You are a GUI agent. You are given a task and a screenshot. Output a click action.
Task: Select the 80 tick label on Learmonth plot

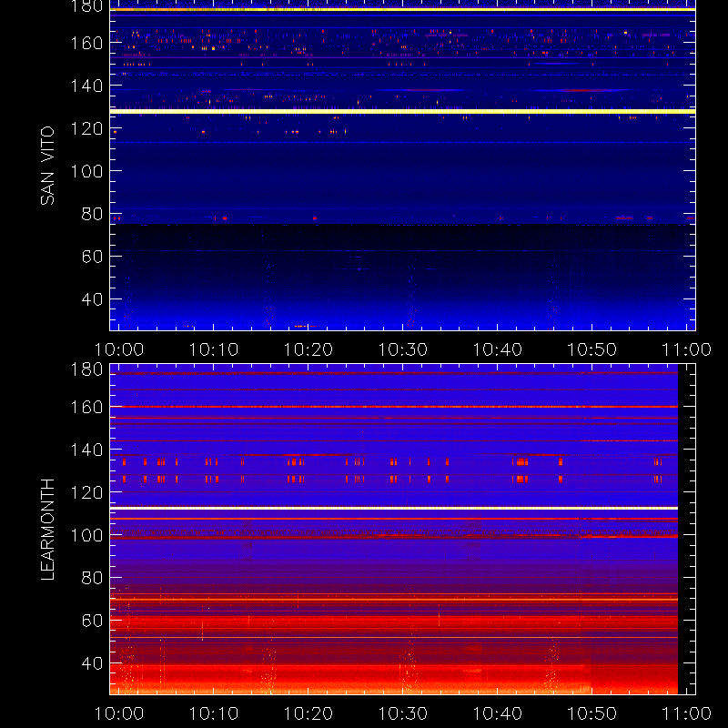92,578
